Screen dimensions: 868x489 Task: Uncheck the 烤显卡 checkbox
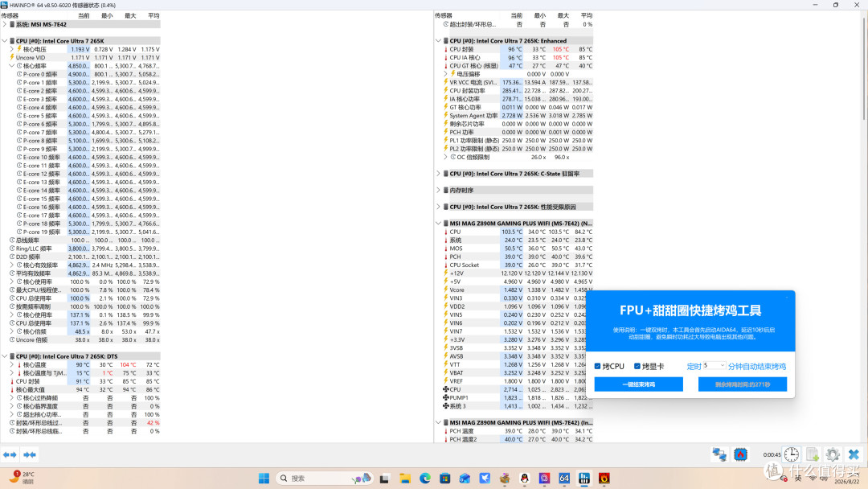[637, 366]
